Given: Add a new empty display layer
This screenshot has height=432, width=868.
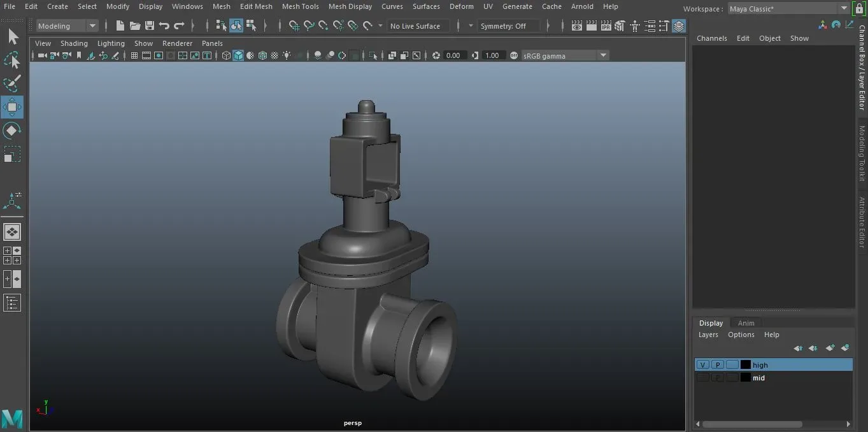Looking at the screenshot, I should [x=830, y=348].
